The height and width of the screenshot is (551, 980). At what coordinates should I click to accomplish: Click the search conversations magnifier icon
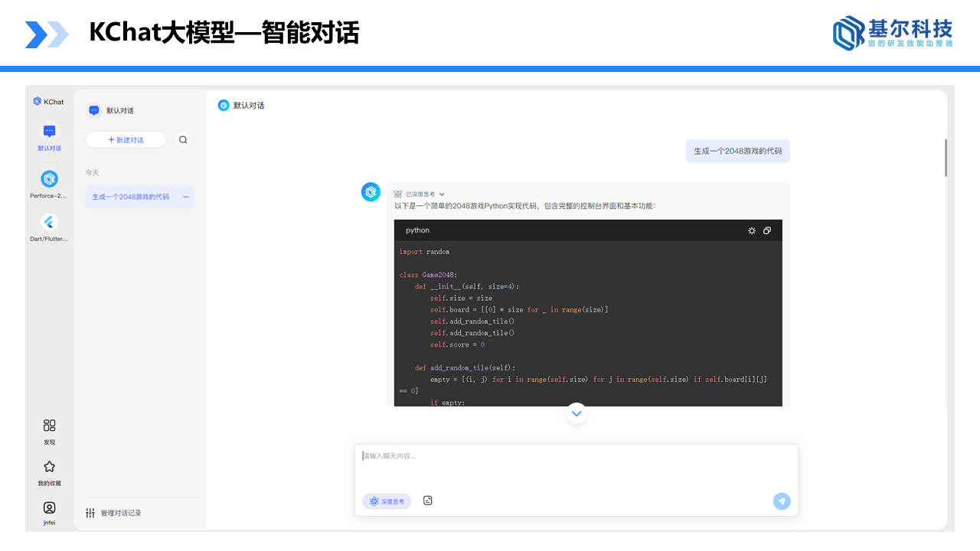[x=183, y=140]
